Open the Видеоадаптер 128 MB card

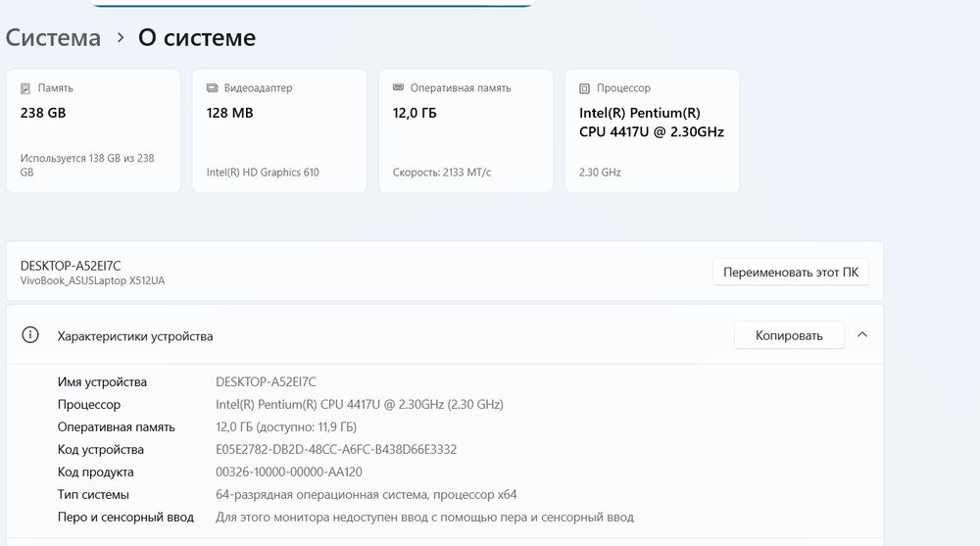279,130
